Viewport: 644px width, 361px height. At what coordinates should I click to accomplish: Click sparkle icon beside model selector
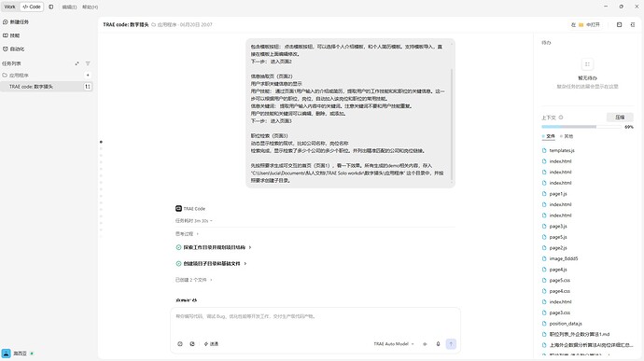[x=425, y=344]
